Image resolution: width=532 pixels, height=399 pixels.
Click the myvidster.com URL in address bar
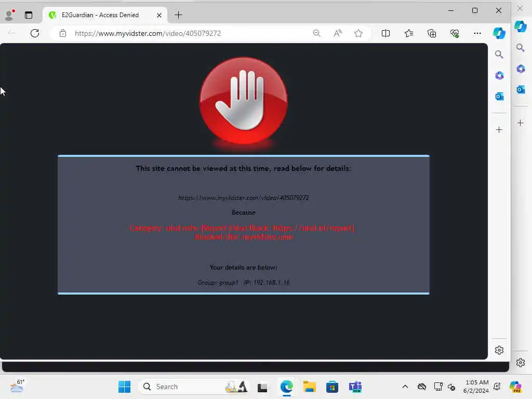(x=148, y=33)
